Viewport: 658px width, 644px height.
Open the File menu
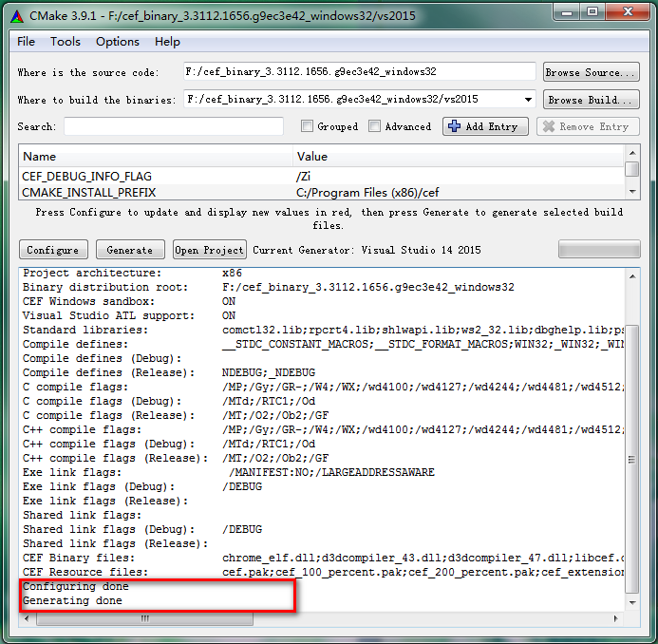(26, 42)
